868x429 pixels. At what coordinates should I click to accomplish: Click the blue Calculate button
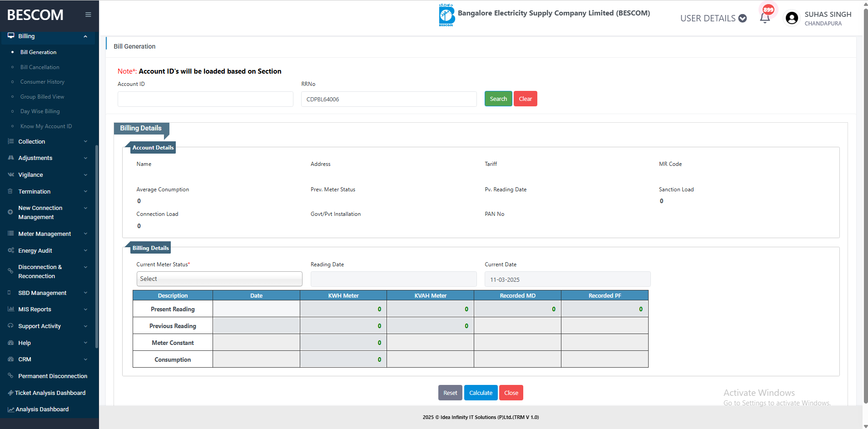point(481,393)
